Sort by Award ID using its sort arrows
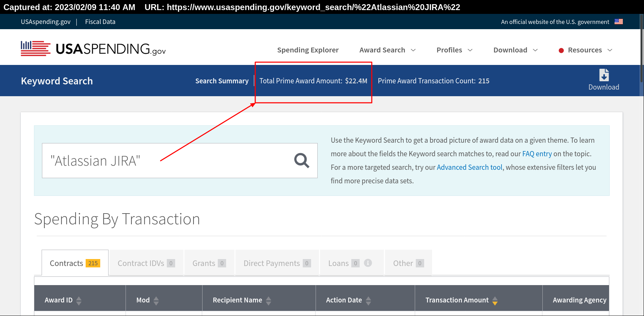This screenshot has height=316, width=644. [79, 300]
